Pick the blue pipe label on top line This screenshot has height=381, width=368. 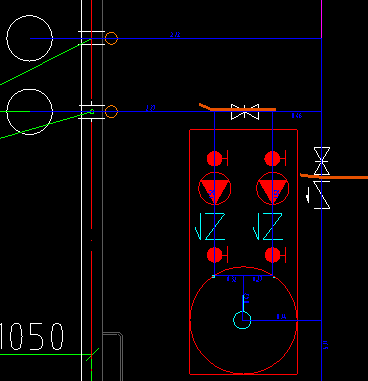point(175,34)
